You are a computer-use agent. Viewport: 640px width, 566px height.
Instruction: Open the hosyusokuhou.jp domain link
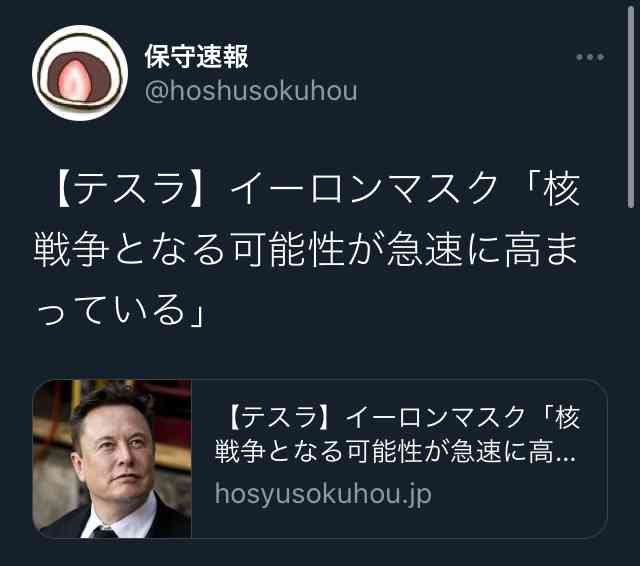tap(323, 494)
